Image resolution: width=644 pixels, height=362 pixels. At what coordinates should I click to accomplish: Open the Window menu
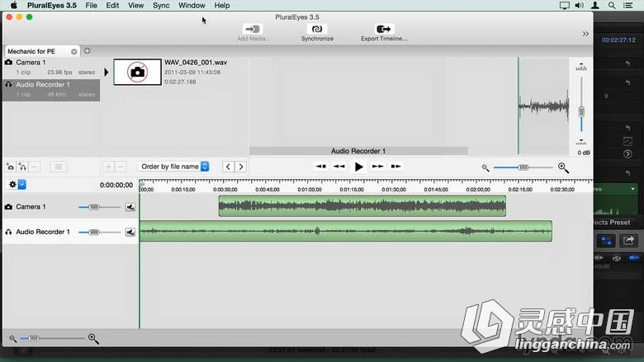coord(192,5)
